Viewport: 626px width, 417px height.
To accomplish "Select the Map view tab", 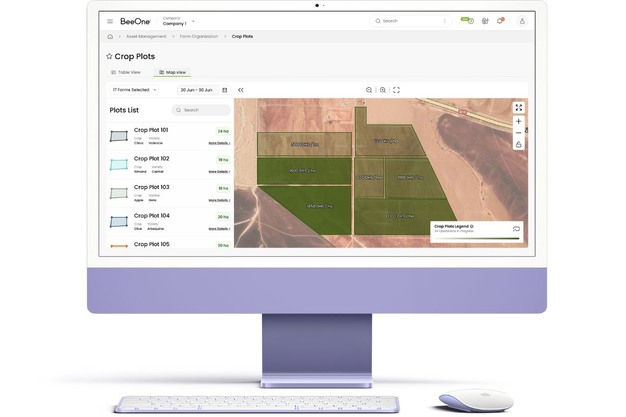I will point(172,72).
